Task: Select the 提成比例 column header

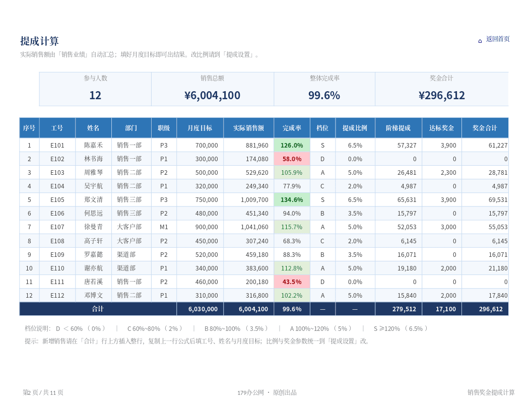Action: pos(355,128)
